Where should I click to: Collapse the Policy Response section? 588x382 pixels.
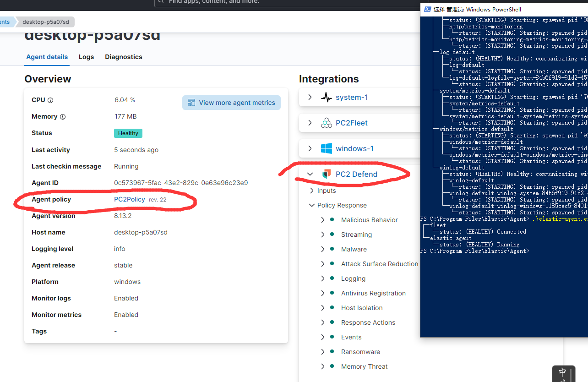click(x=312, y=205)
